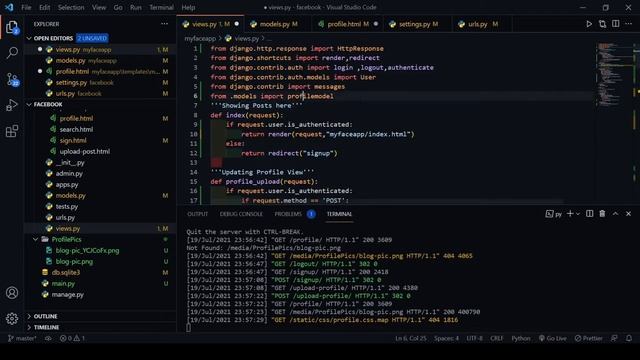Kill the terminal with trash icon

[602, 213]
